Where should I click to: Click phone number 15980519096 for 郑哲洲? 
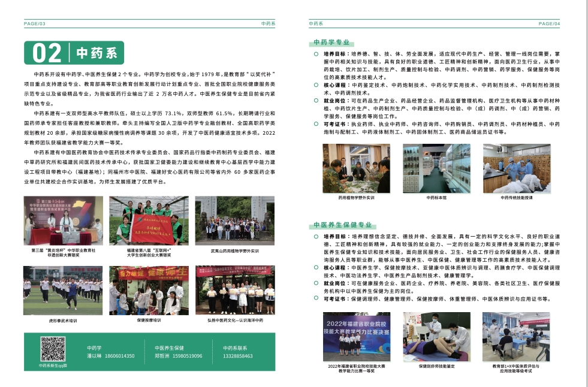188,356
